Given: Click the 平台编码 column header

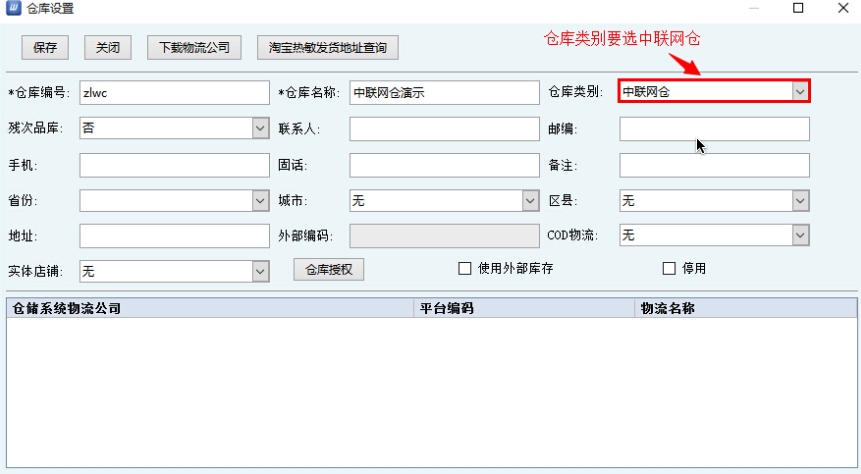Looking at the screenshot, I should pyautogui.click(x=524, y=308).
